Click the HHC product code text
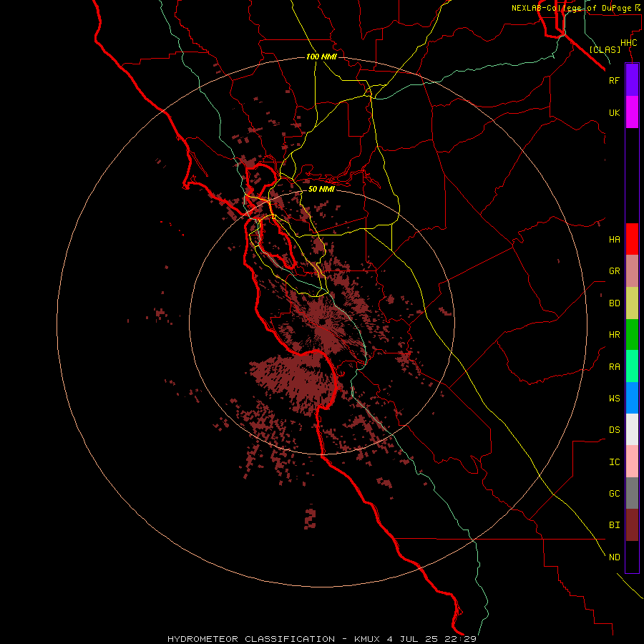 pos(628,43)
